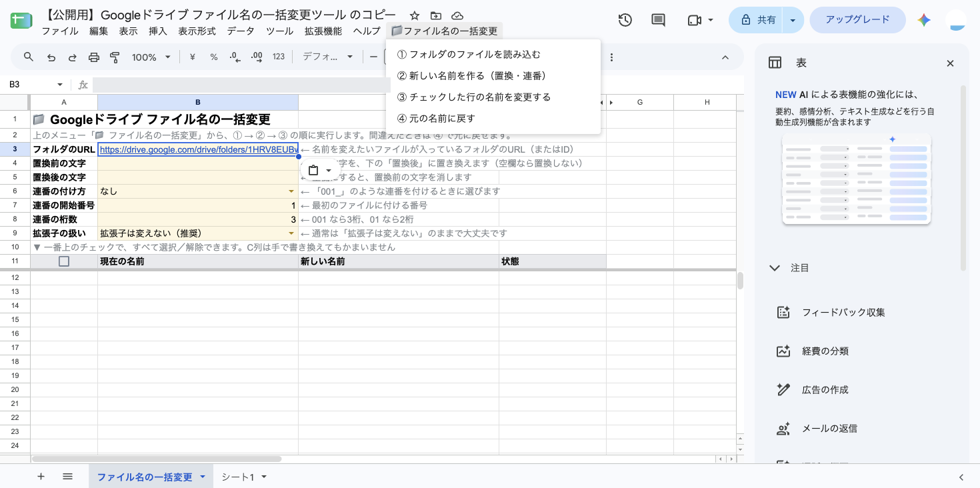Add a new sheet with plus
Viewport: 980px width, 488px height.
tap(41, 477)
